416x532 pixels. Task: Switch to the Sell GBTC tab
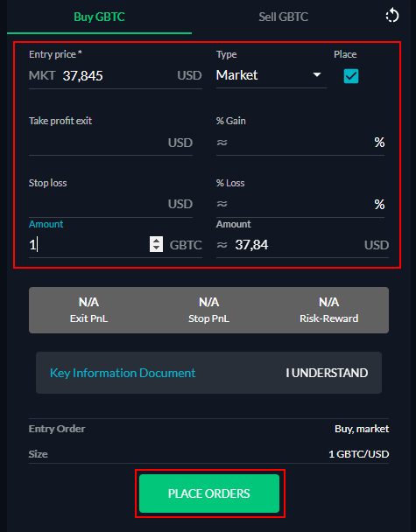(283, 17)
